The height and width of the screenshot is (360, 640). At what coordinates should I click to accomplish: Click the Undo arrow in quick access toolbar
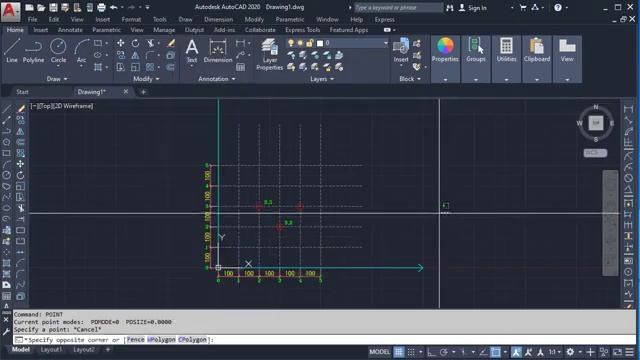(114, 7)
